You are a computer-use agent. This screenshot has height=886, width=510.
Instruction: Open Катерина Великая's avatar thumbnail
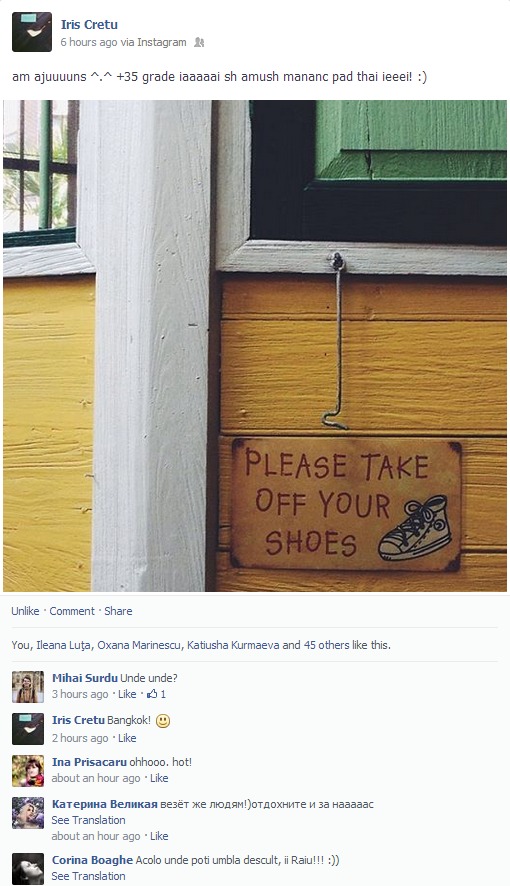(28, 813)
